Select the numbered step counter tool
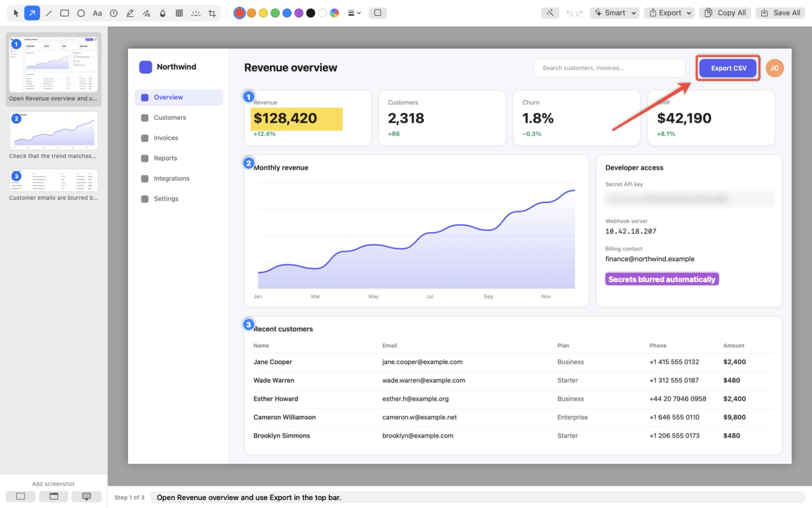 point(114,13)
